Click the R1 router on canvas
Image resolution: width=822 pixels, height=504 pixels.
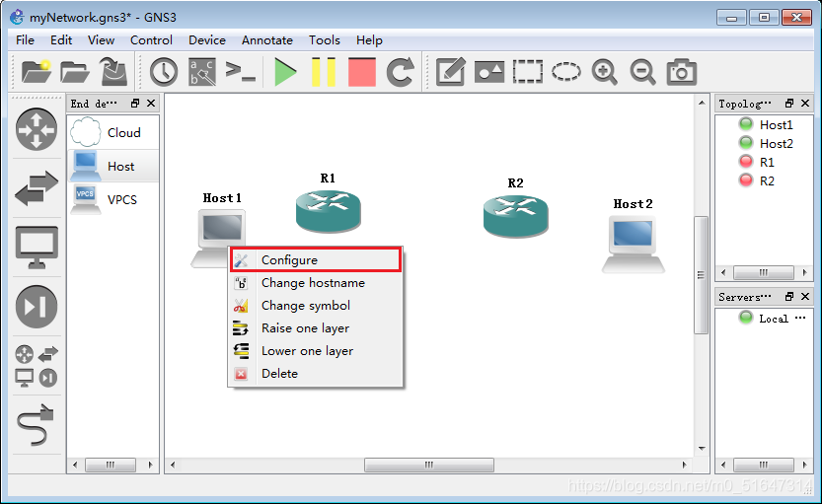pos(329,211)
